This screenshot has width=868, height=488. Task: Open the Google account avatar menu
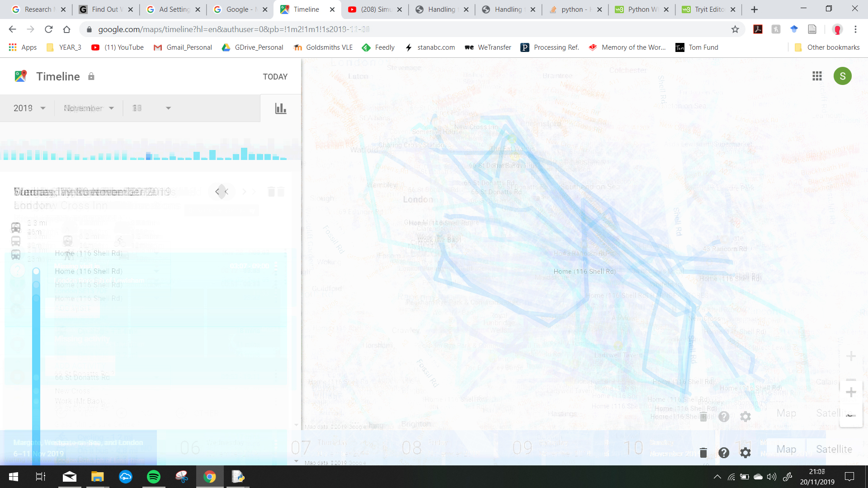point(843,76)
